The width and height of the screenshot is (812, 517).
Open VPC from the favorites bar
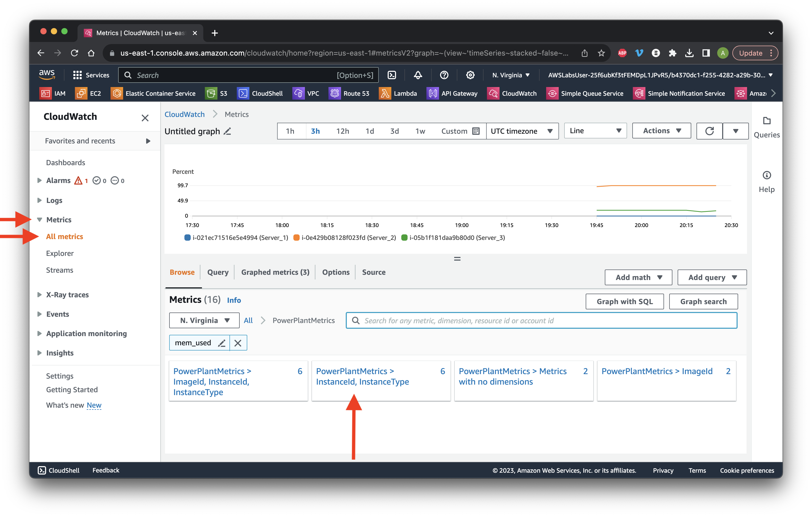point(306,94)
